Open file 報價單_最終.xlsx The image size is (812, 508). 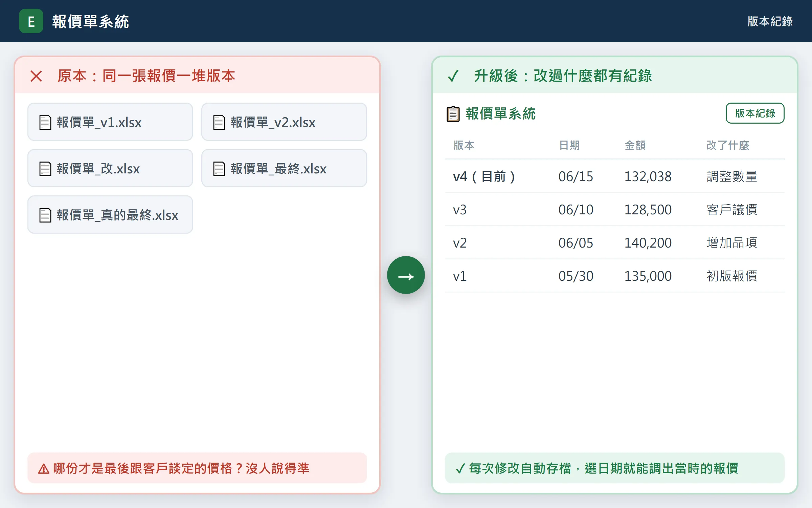coord(284,168)
